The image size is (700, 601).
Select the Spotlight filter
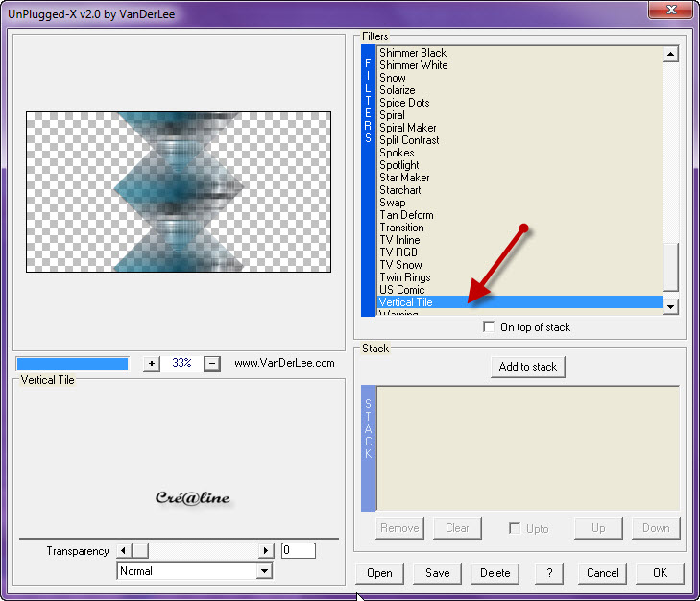(398, 165)
